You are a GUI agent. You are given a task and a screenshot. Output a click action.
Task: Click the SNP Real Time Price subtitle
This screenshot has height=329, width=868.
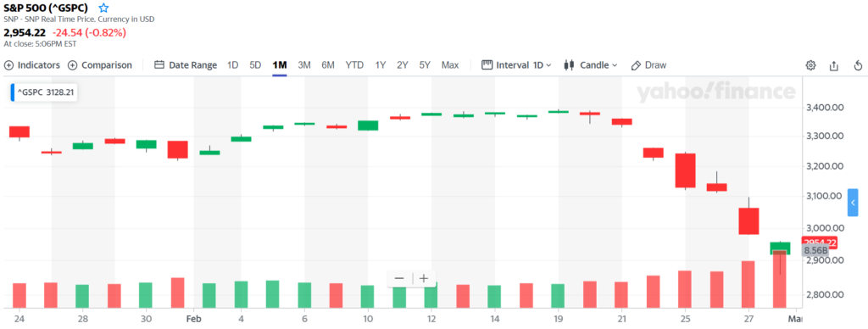pos(79,20)
